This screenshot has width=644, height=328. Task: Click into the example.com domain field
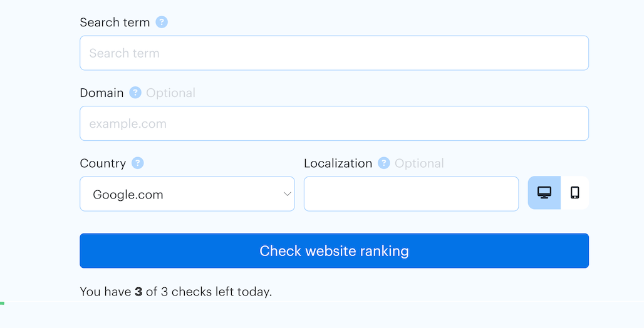(334, 124)
